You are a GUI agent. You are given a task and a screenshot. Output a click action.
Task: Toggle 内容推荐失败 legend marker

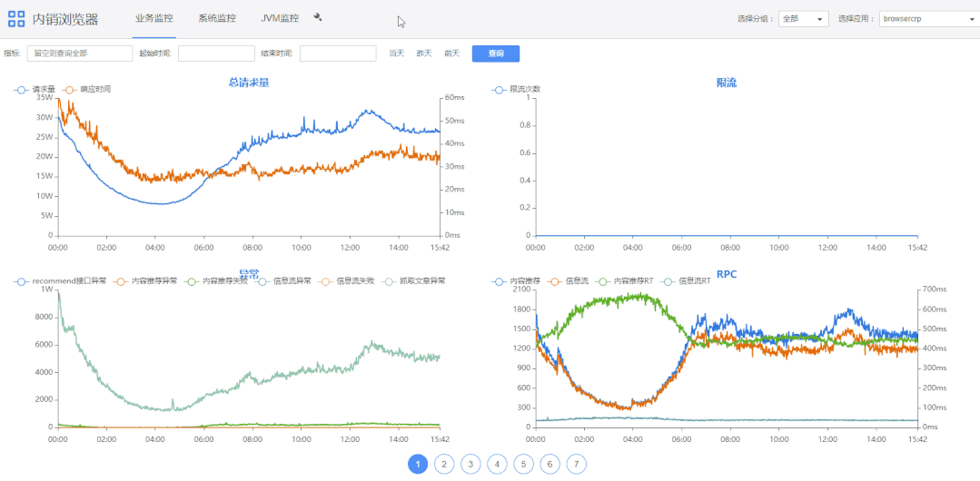192,281
